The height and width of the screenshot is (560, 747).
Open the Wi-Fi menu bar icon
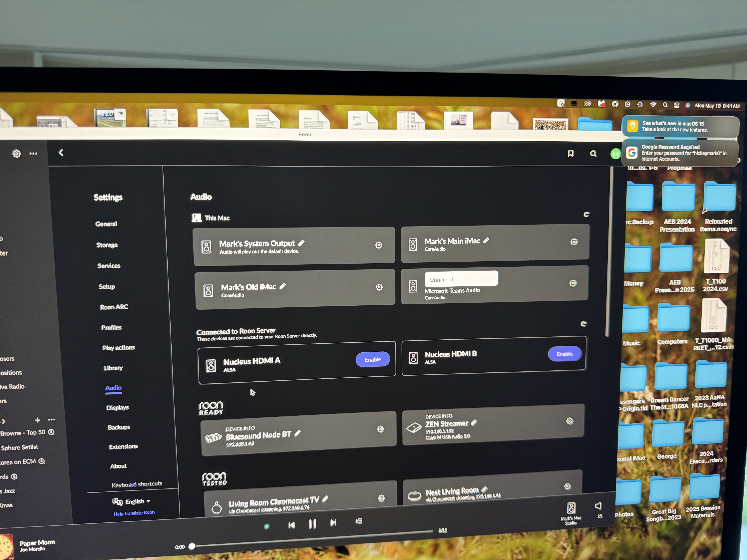point(653,105)
